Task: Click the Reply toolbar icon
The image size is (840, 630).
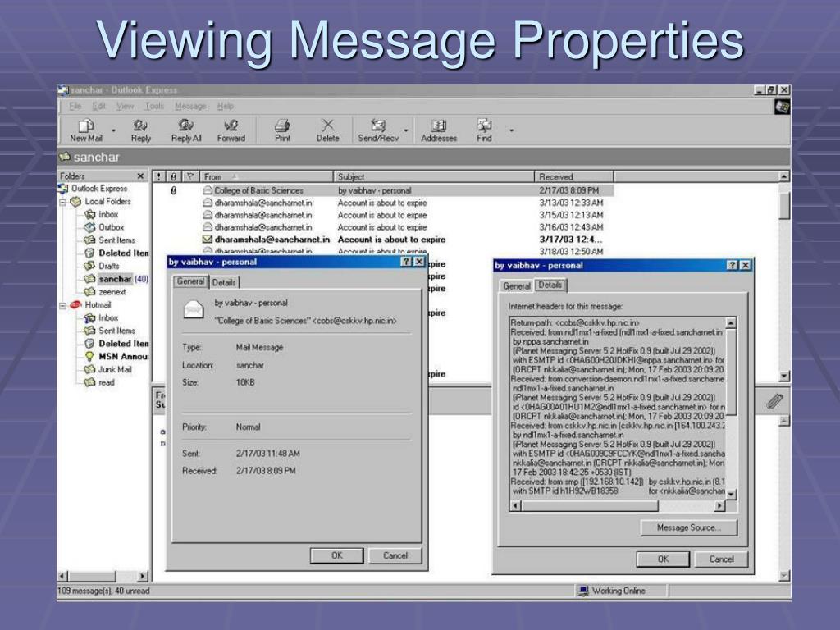Action: click(141, 130)
